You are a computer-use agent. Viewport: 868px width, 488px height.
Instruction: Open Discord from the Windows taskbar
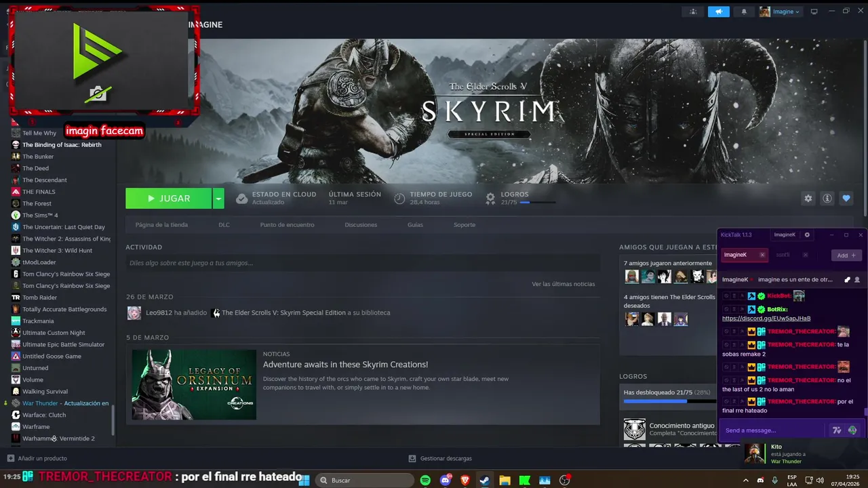coord(446,480)
